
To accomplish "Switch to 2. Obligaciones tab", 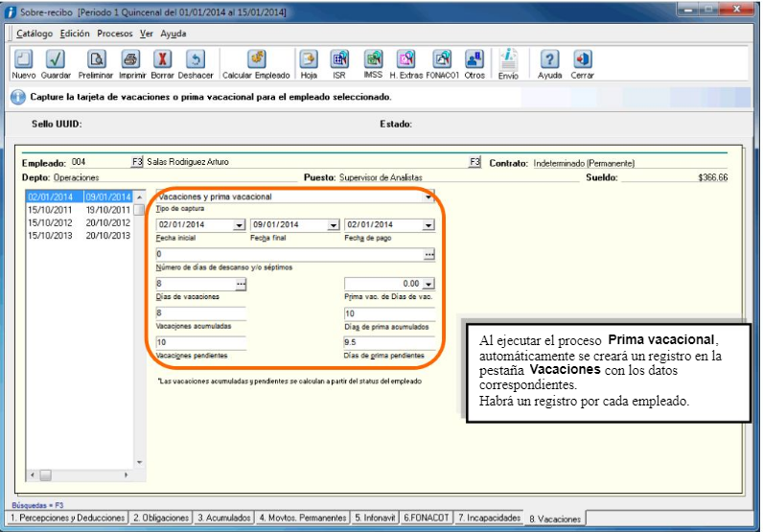I will click(x=161, y=518).
